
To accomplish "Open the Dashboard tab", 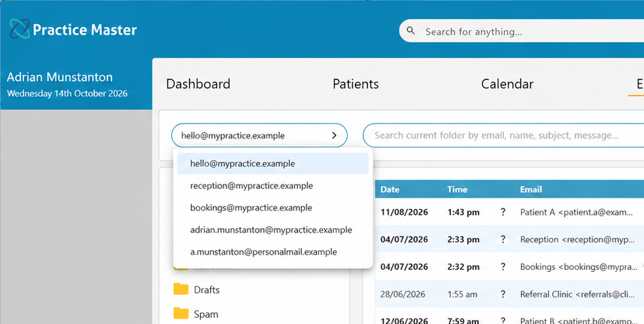I will (198, 84).
